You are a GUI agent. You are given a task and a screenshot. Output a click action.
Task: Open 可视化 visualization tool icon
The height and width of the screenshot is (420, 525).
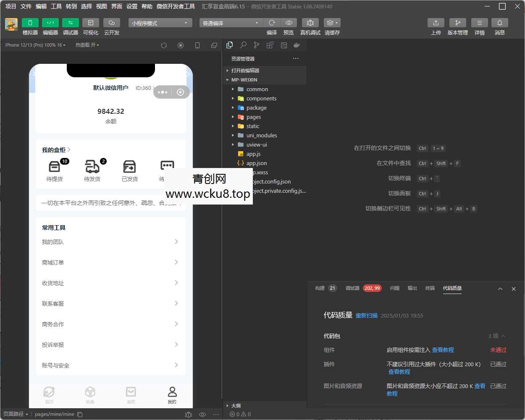coord(91,23)
